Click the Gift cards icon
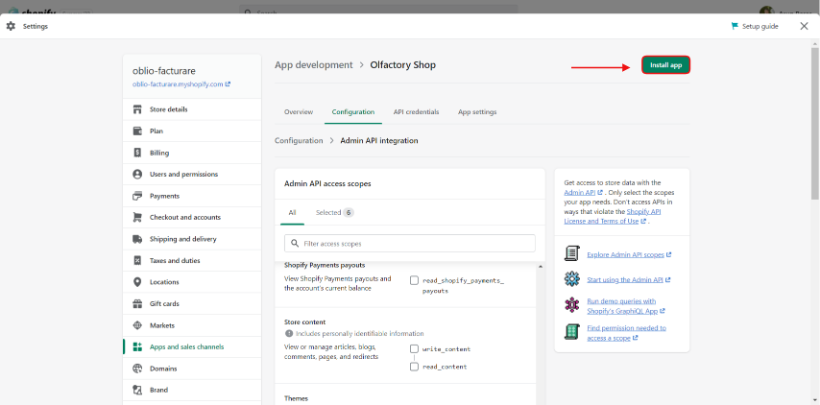This screenshot has width=820, height=405. (138, 303)
